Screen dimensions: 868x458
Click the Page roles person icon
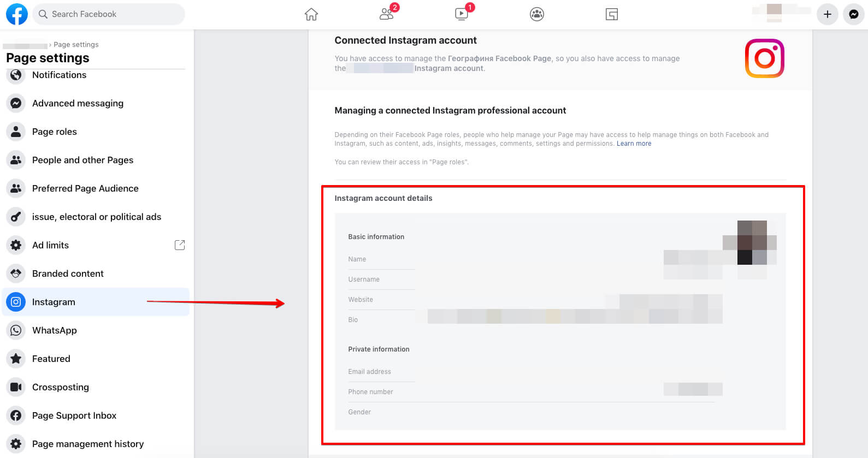tap(16, 132)
